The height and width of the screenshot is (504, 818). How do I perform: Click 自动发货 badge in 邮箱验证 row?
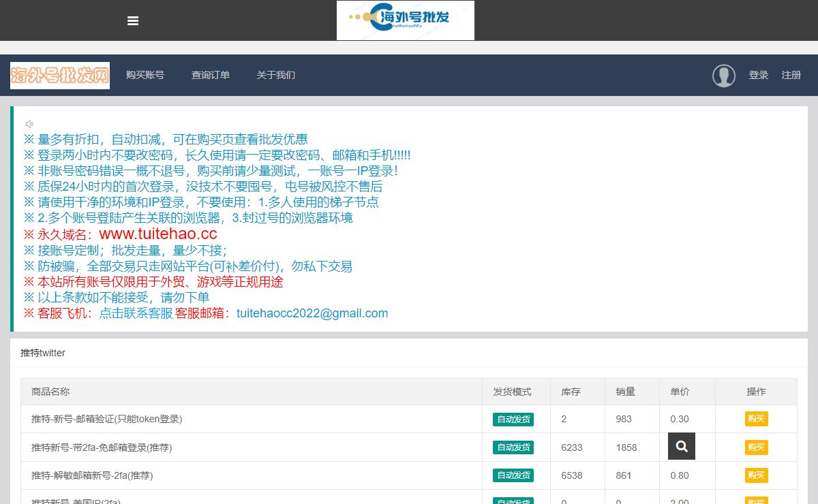[x=513, y=419]
